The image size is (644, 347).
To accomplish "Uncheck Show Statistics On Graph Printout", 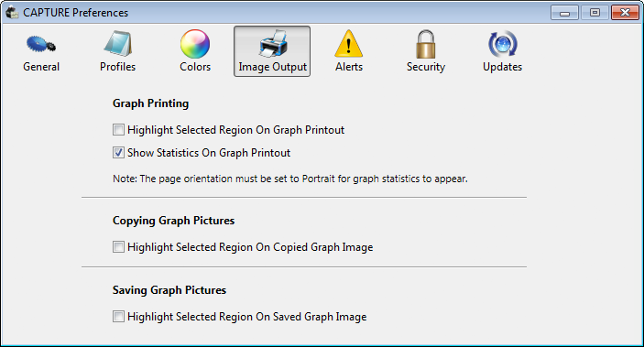I will click(x=118, y=153).
